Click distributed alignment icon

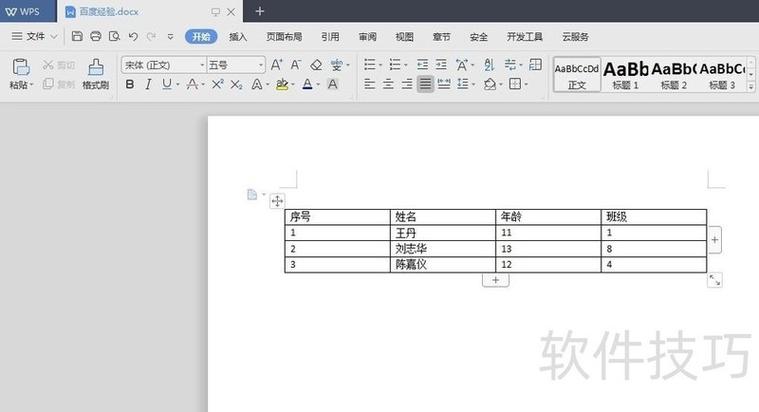point(444,84)
